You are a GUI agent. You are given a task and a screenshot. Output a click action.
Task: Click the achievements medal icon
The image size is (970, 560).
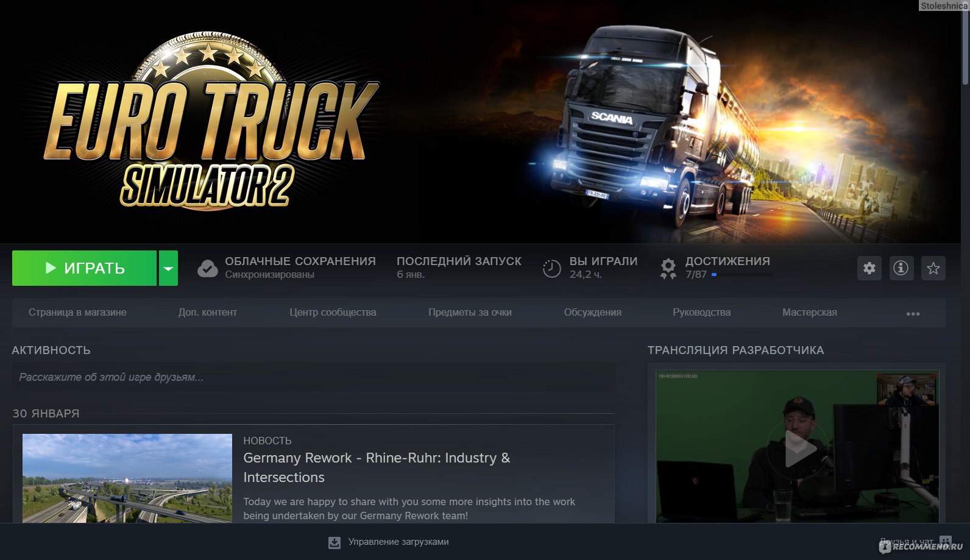(668, 268)
